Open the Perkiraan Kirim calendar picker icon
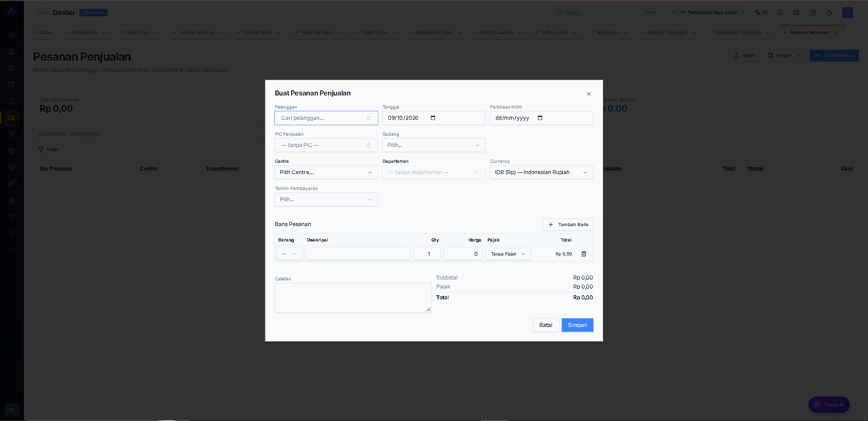 [x=540, y=118]
